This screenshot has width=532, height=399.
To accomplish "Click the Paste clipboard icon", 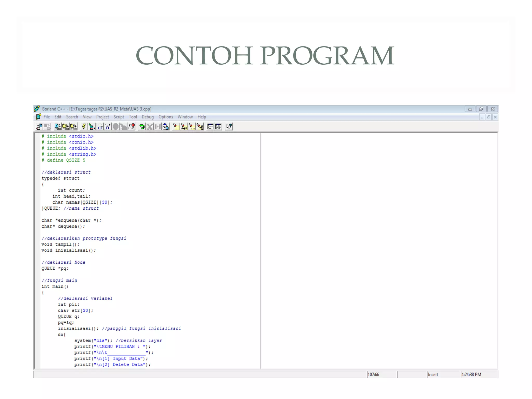I will point(166,127).
